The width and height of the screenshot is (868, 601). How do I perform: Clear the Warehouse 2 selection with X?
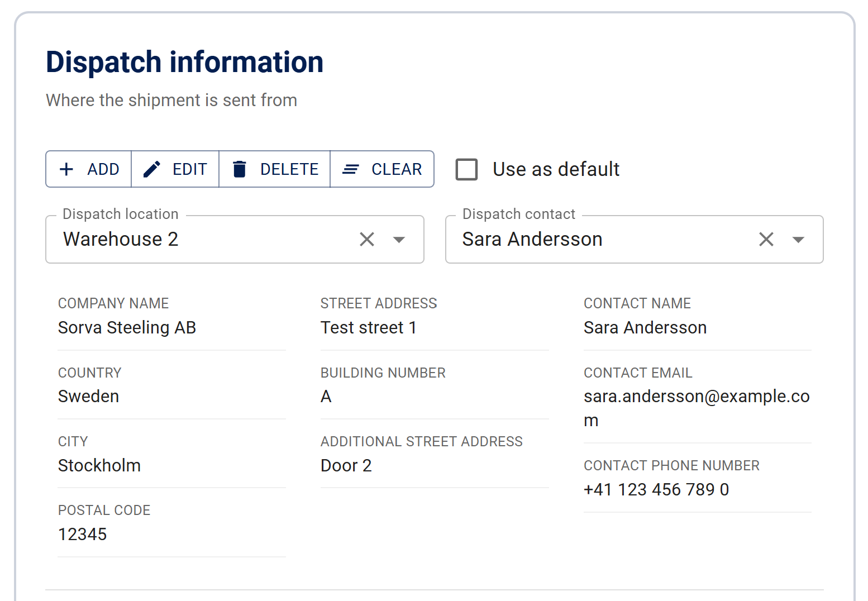point(367,240)
